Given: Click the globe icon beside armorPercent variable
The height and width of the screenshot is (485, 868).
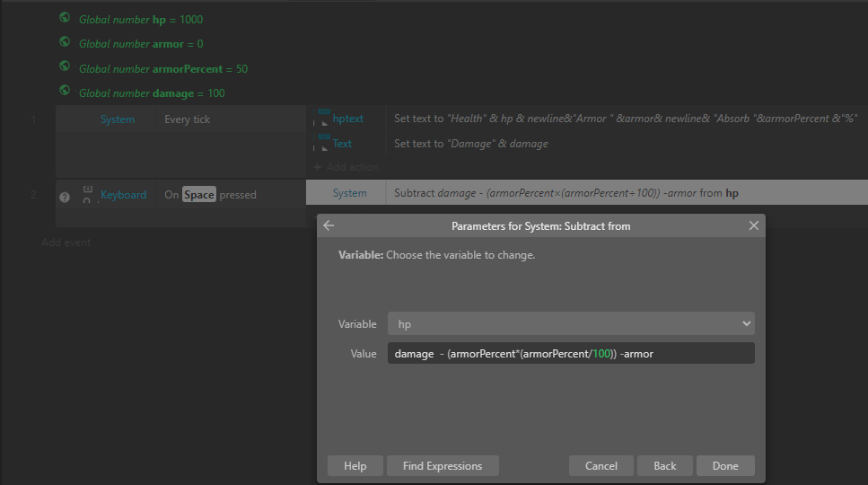Looking at the screenshot, I should tap(65, 66).
